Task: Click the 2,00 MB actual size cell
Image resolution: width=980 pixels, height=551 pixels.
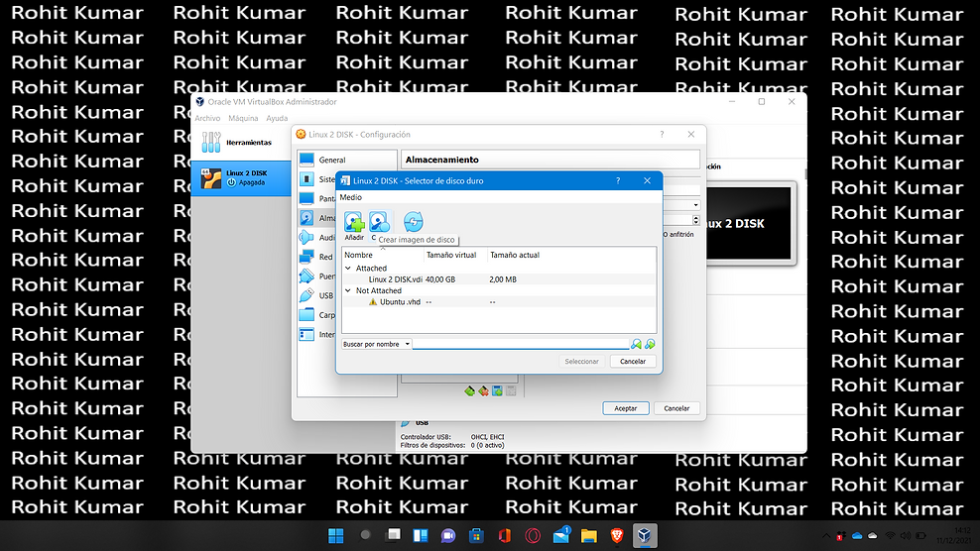Action: pyautogui.click(x=503, y=279)
